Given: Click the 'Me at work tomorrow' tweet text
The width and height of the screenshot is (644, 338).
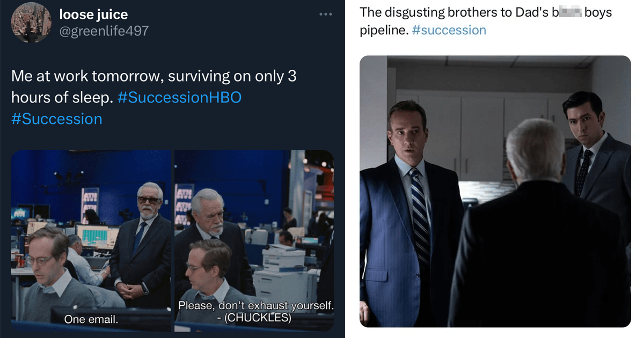Looking at the screenshot, I should click(153, 76).
